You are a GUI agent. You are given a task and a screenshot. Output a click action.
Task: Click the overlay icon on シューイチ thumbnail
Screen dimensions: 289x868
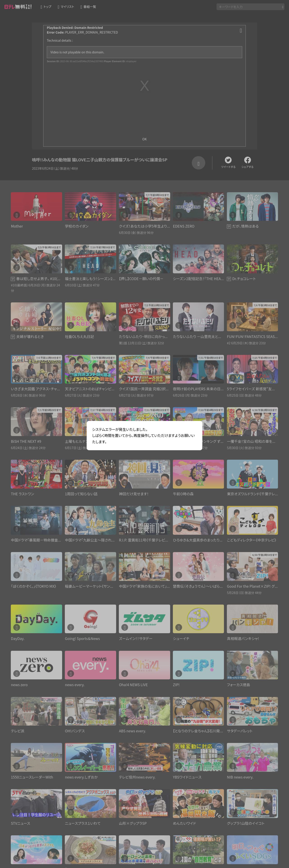pos(179,627)
